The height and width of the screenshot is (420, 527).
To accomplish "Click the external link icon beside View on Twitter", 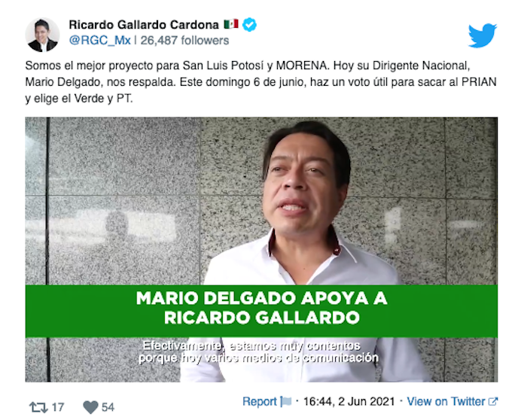I will 492,401.
